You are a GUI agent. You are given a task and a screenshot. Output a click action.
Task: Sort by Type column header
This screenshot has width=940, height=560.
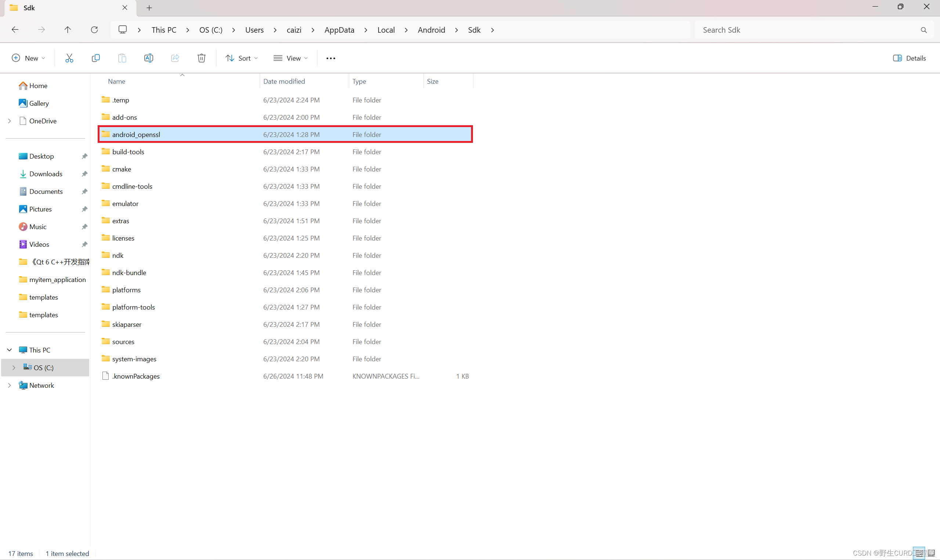click(x=386, y=82)
